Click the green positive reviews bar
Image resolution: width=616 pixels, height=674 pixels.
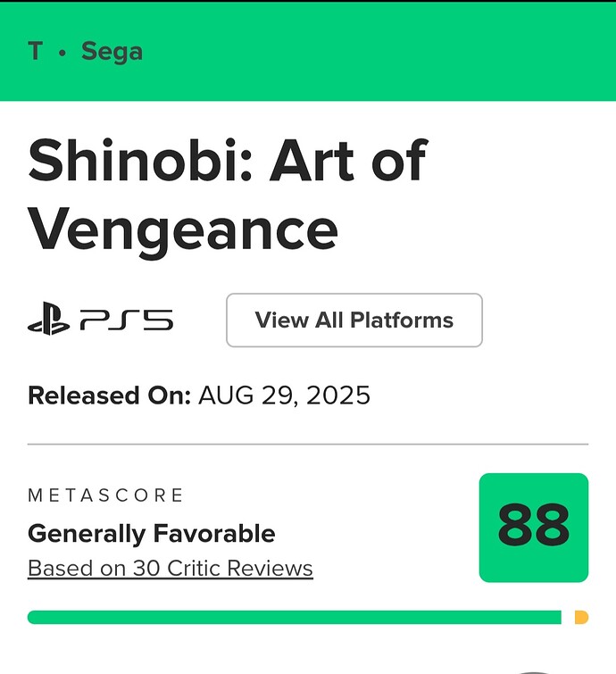click(x=295, y=617)
